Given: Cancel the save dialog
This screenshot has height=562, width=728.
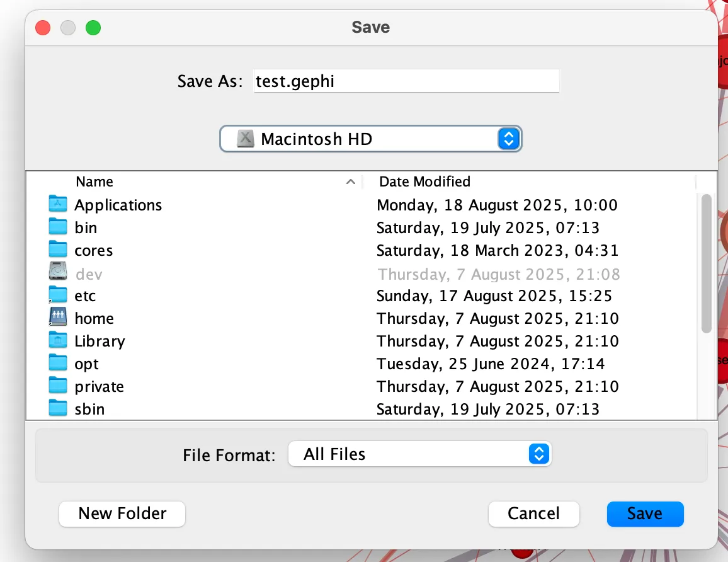Looking at the screenshot, I should (533, 513).
